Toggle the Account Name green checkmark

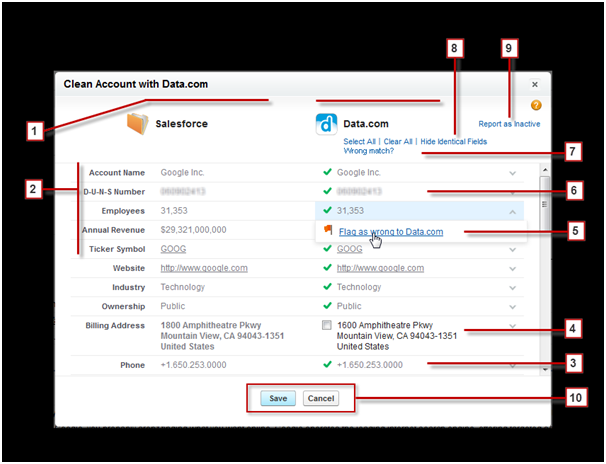coord(327,172)
